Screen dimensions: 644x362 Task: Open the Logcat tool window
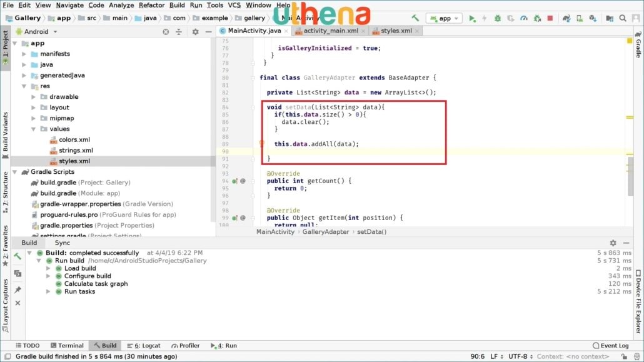coord(144,346)
